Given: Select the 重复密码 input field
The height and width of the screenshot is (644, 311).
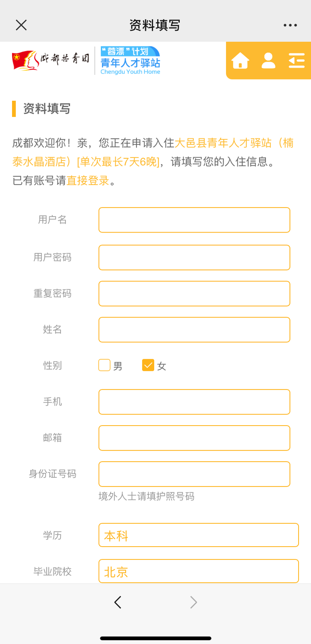Looking at the screenshot, I should tap(194, 293).
